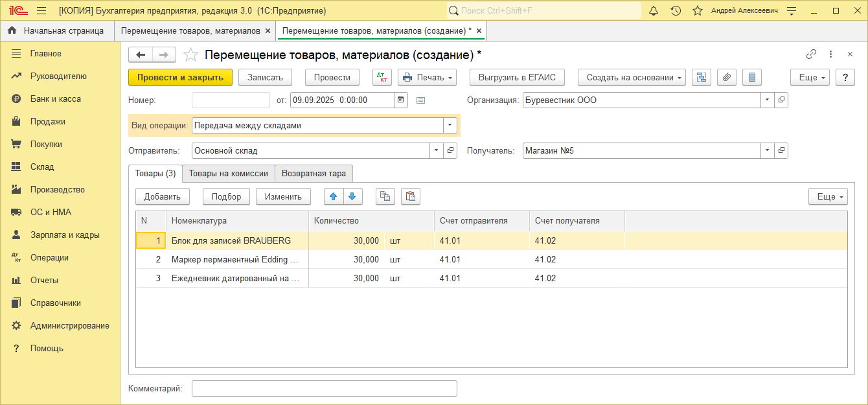Open Получатель open-form icon
868x405 pixels.
781,150
